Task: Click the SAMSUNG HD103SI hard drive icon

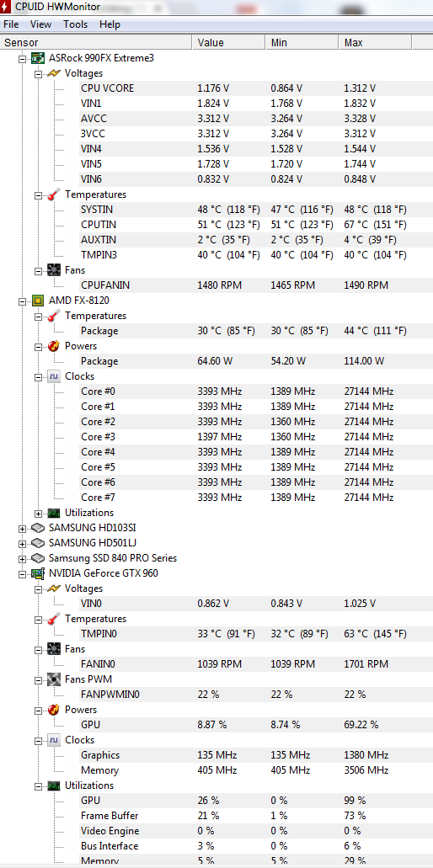Action: pyautogui.click(x=38, y=528)
